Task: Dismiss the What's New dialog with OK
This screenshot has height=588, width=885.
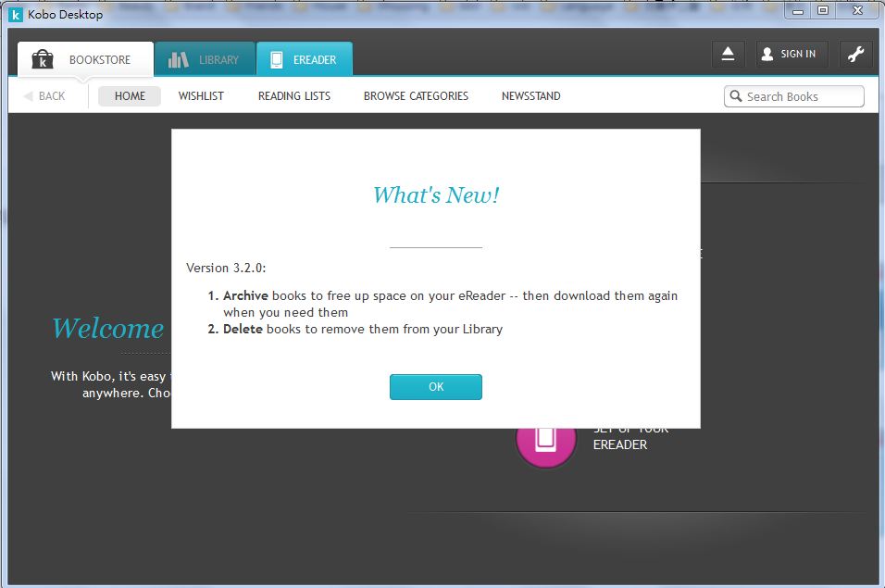Action: [435, 387]
